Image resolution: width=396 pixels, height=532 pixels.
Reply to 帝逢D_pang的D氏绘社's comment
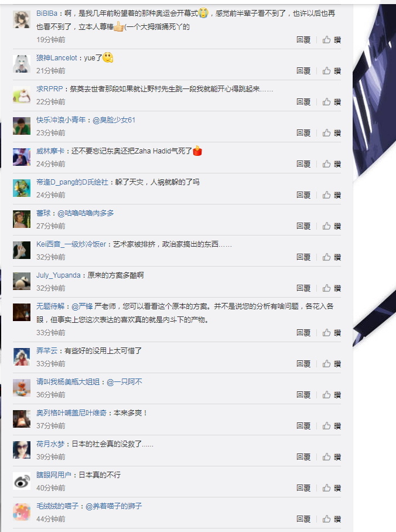[x=303, y=195]
